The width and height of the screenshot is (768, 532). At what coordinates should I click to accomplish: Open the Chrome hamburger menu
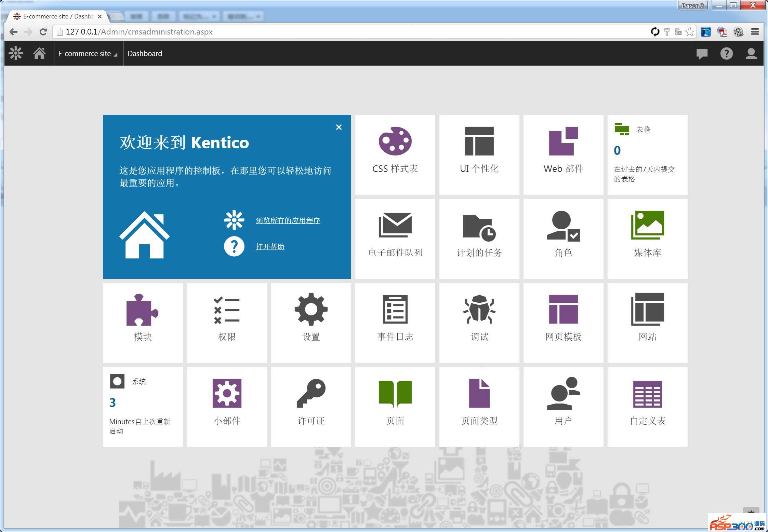tap(755, 32)
